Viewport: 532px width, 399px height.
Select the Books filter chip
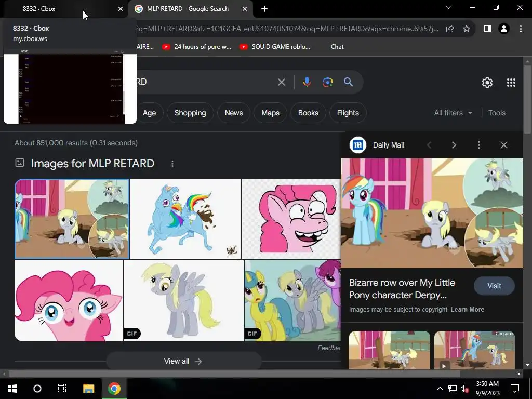[308, 113]
